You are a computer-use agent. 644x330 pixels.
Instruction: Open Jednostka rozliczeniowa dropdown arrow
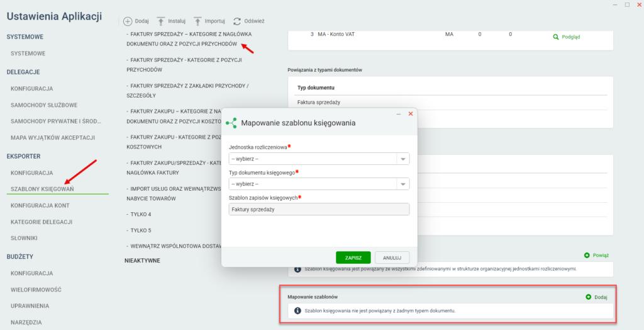403,159
